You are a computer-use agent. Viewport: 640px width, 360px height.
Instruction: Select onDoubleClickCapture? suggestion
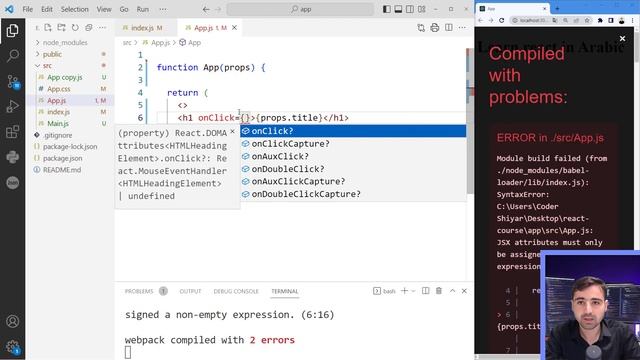[353, 194]
